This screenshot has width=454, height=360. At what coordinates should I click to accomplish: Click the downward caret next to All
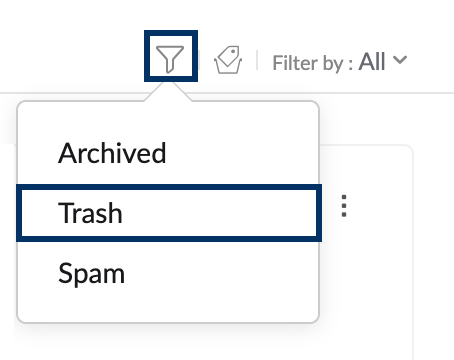coord(400,60)
